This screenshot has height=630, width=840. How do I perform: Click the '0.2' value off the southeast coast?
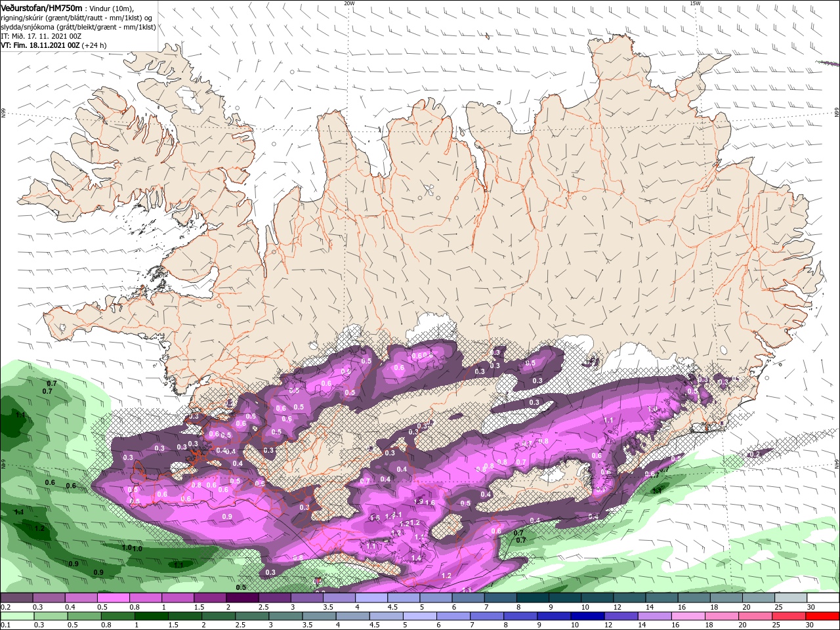pos(754,453)
